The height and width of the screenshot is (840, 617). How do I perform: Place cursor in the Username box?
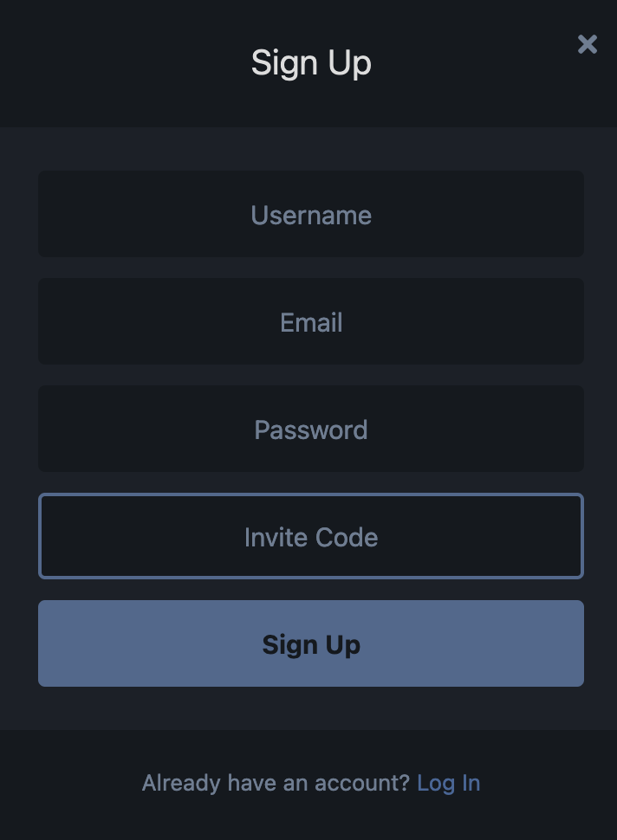[311, 214]
